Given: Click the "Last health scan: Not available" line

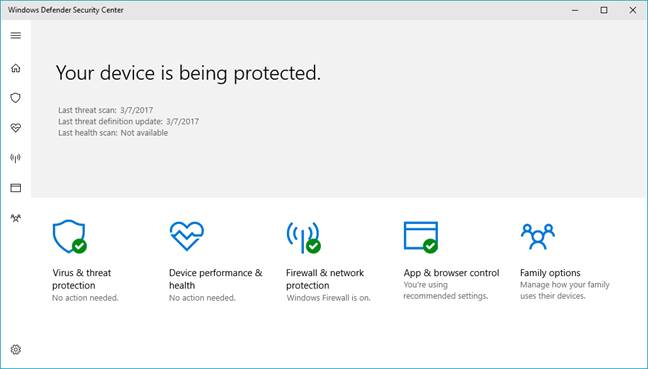Looking at the screenshot, I should click(x=113, y=133).
